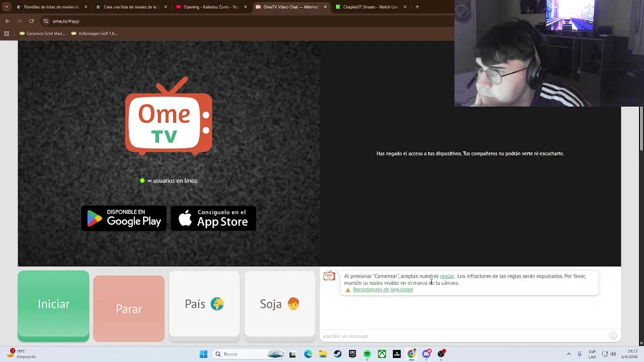Click the OmeTV logo in the video panel
Screen dimensions: 644x362
click(x=169, y=116)
